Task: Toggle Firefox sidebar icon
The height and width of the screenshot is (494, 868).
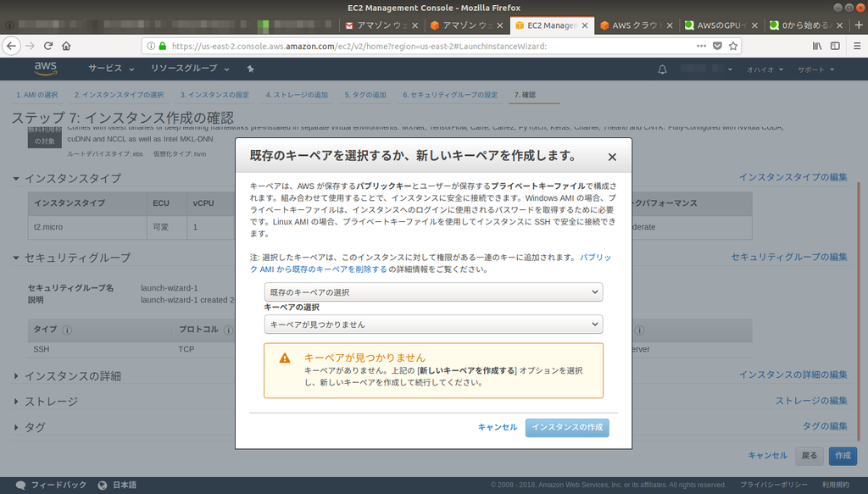Action: click(835, 46)
